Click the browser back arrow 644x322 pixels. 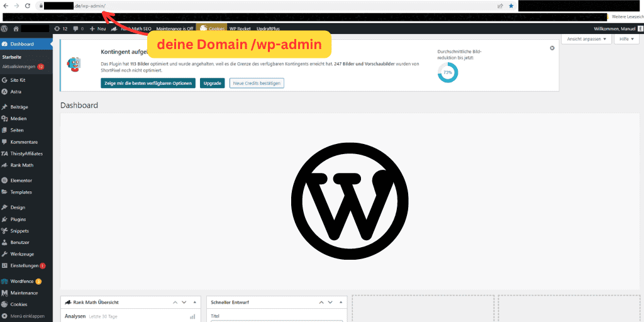coord(5,6)
